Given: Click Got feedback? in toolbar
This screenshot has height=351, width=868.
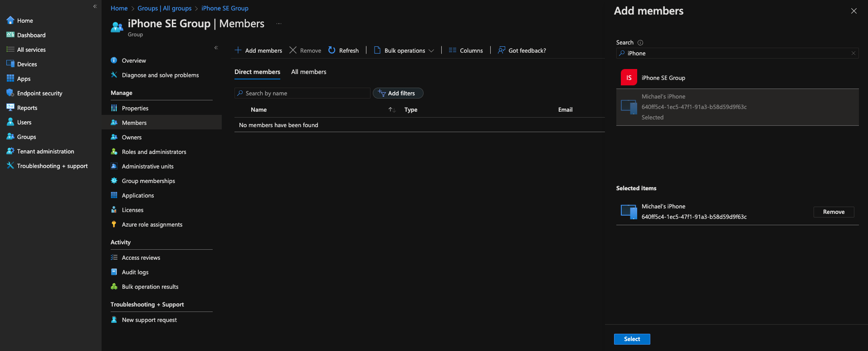Looking at the screenshot, I should coord(522,50).
